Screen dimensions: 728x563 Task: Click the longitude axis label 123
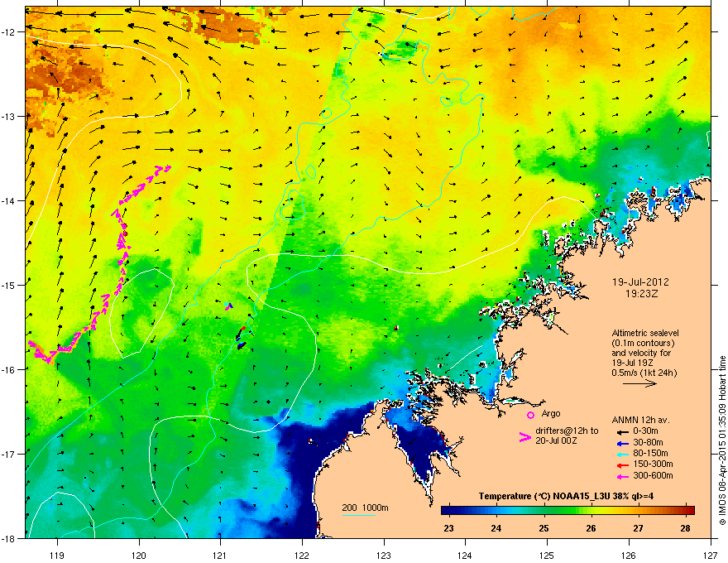pyautogui.click(x=384, y=555)
